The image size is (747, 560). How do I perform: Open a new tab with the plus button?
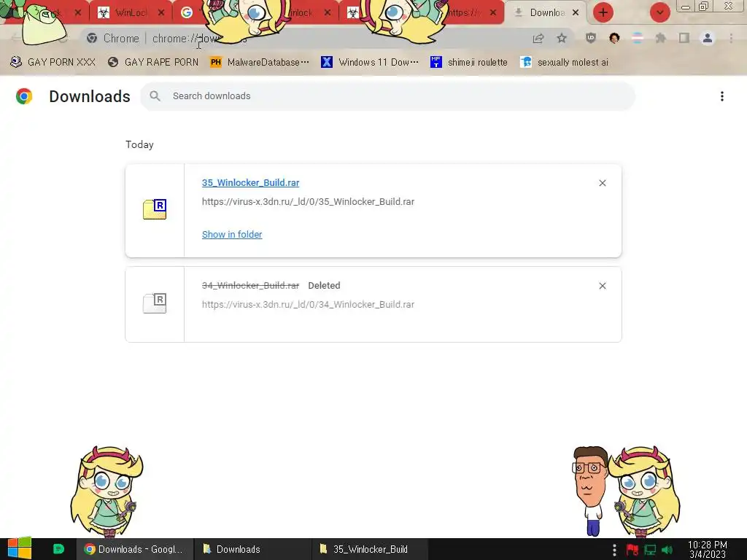click(603, 12)
